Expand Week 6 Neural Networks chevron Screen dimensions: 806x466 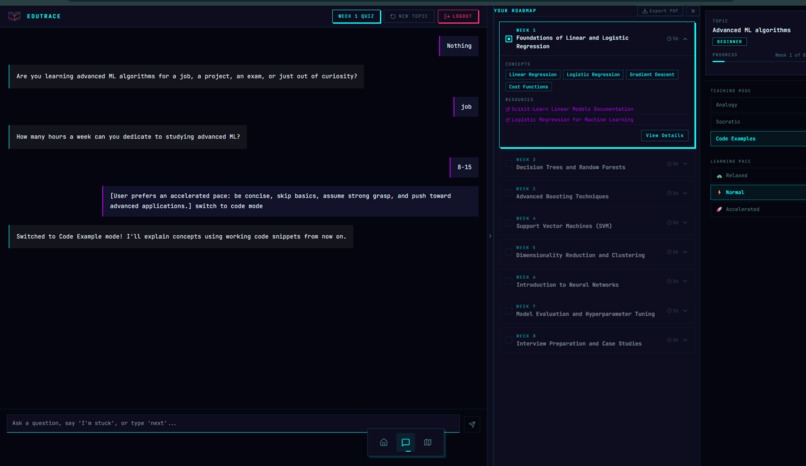tap(685, 282)
